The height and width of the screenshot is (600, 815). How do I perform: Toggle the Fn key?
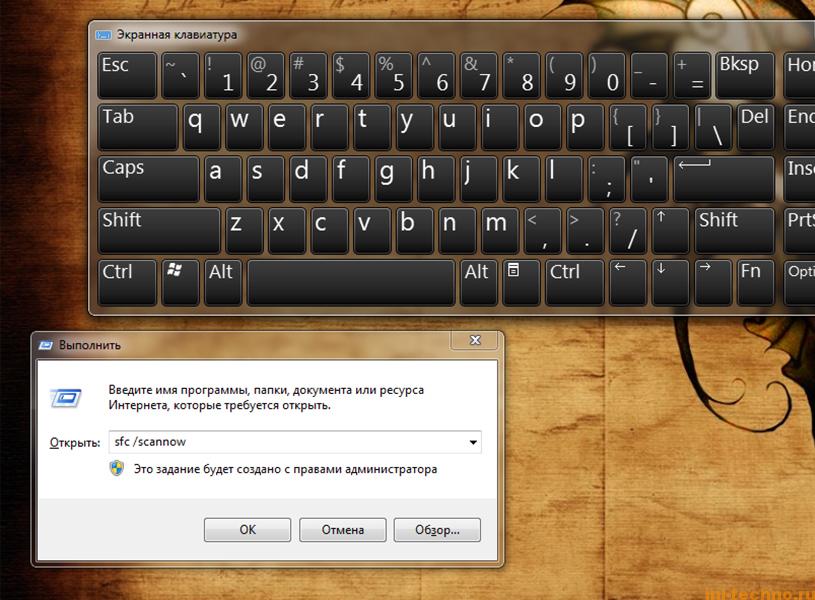tap(756, 282)
